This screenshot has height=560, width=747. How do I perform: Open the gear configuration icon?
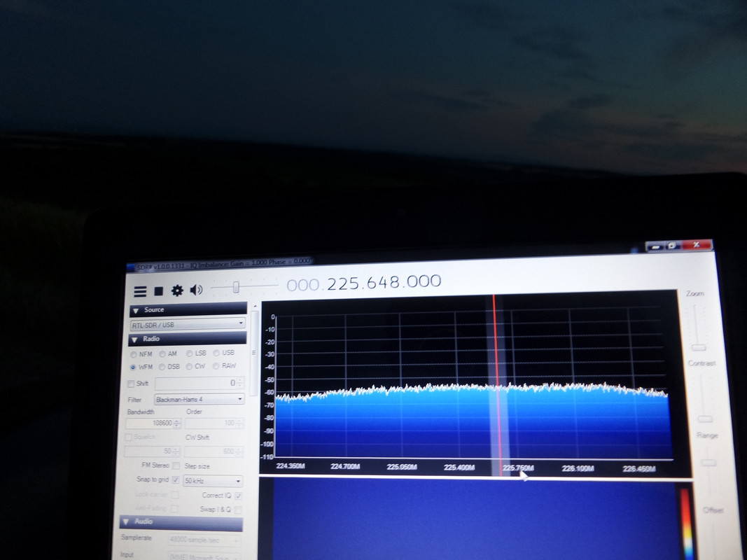pos(177,290)
